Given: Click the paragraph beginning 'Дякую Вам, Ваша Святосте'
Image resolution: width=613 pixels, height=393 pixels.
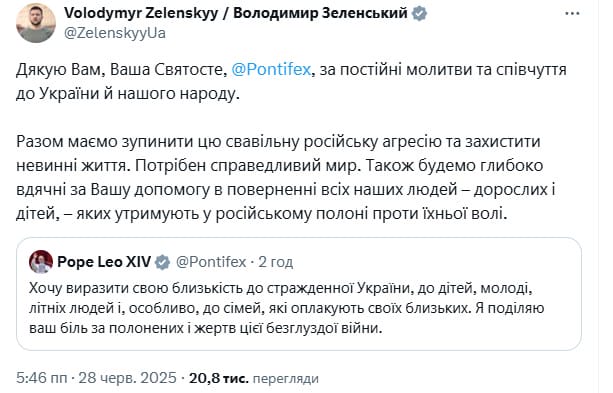Looking at the screenshot, I should coord(291,82).
